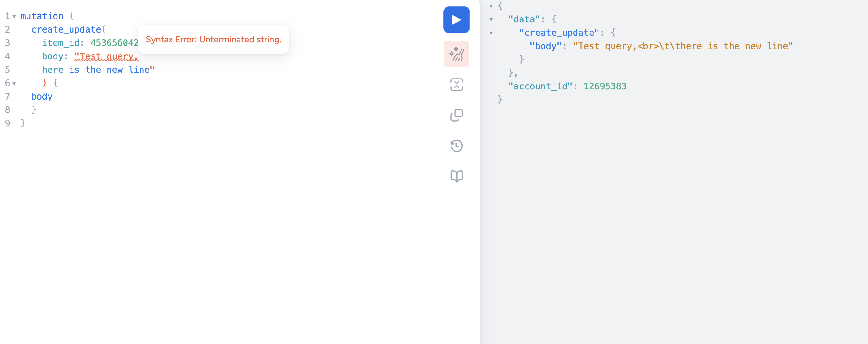Click the account_id value 12695383 in the response
Image resolution: width=868 pixels, height=344 pixels.
(x=605, y=86)
